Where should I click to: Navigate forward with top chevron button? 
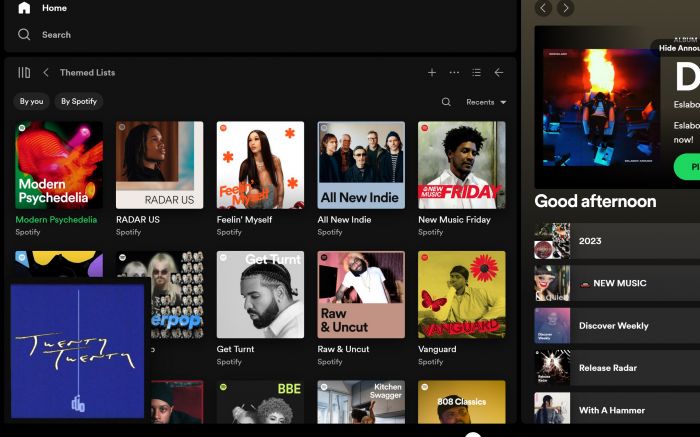(x=566, y=8)
